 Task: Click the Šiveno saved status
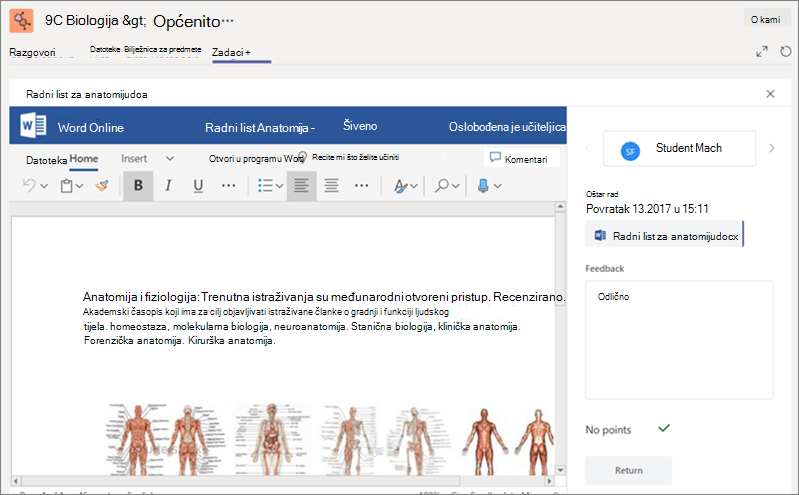click(360, 126)
